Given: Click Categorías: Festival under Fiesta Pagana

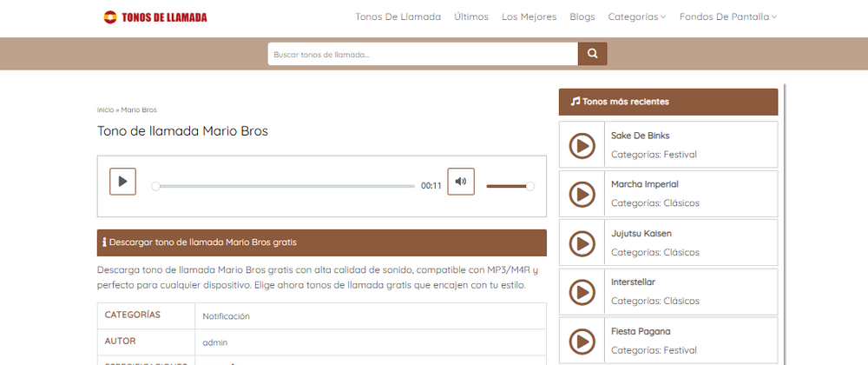Looking at the screenshot, I should (654, 350).
